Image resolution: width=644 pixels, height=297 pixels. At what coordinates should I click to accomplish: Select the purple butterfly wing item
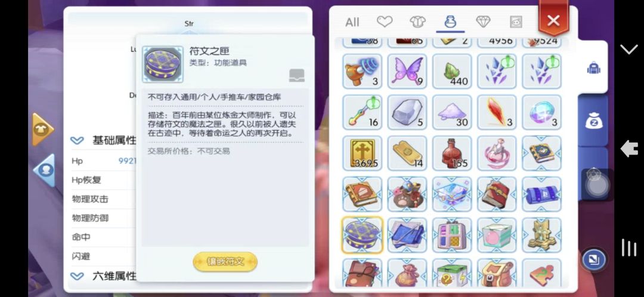[x=407, y=71]
